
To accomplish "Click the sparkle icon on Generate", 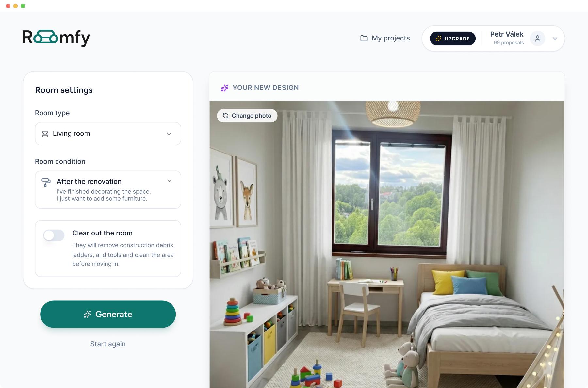I will tap(87, 314).
